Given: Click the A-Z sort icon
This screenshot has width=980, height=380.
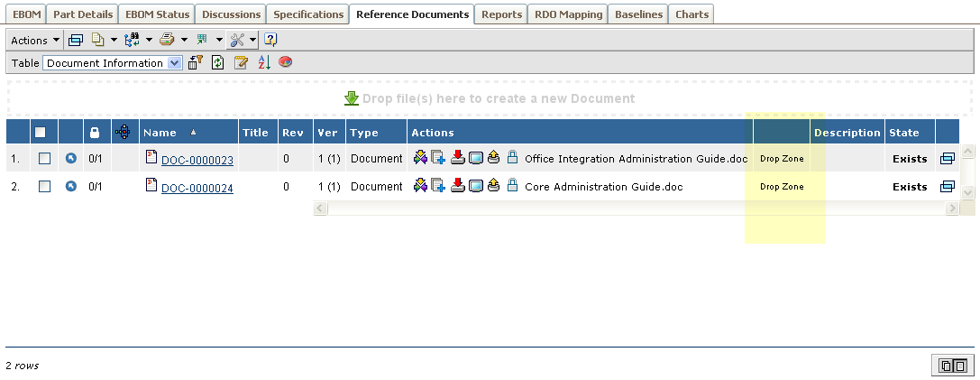Looking at the screenshot, I should click(264, 62).
